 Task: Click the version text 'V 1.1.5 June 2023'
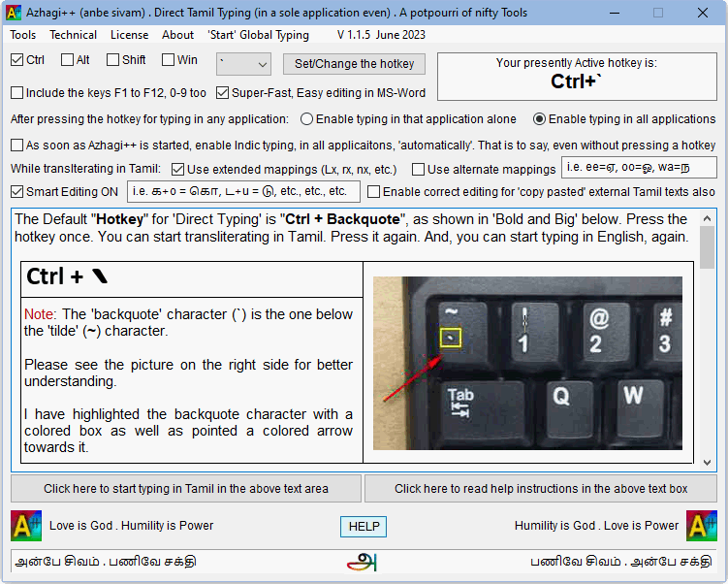click(x=381, y=35)
